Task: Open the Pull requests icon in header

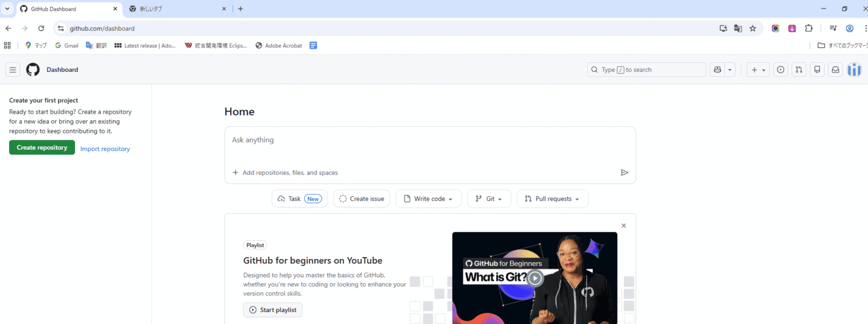Action: click(798, 70)
